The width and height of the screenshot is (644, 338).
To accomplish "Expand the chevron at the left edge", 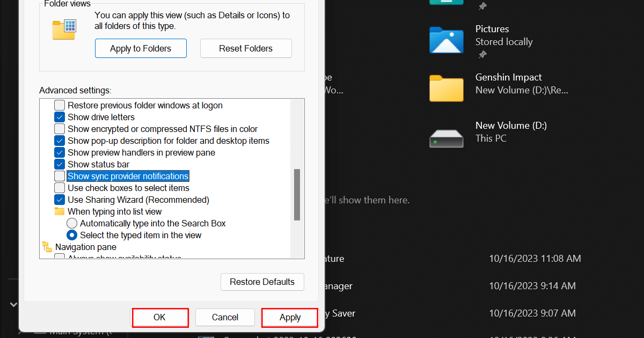I will tap(13, 305).
